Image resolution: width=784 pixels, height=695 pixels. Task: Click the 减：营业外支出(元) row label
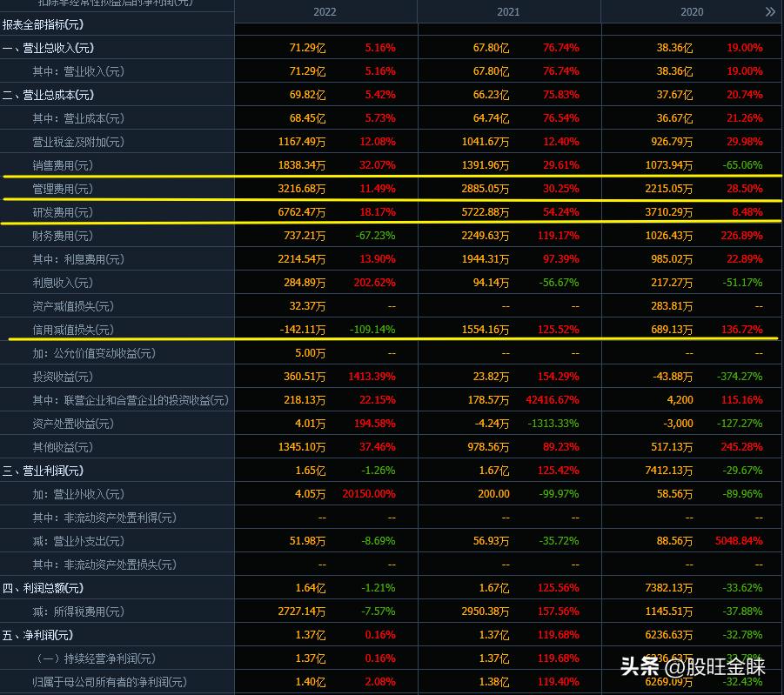(x=78, y=542)
